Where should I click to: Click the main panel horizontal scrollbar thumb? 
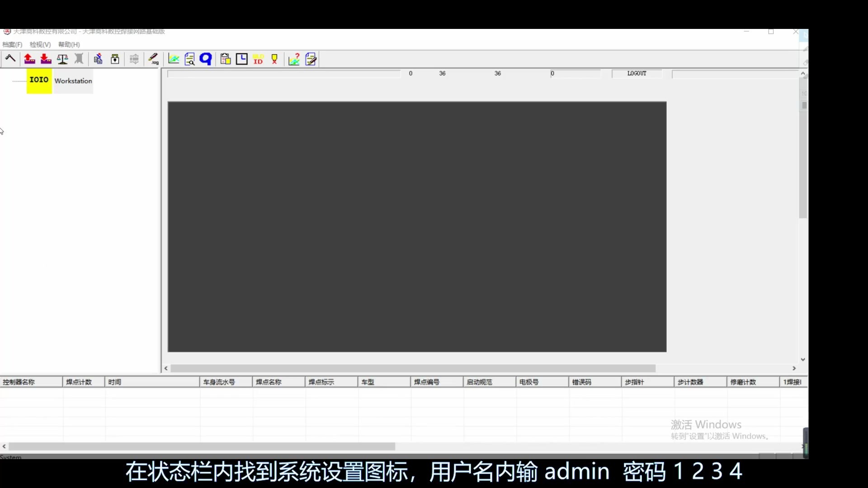pos(413,368)
